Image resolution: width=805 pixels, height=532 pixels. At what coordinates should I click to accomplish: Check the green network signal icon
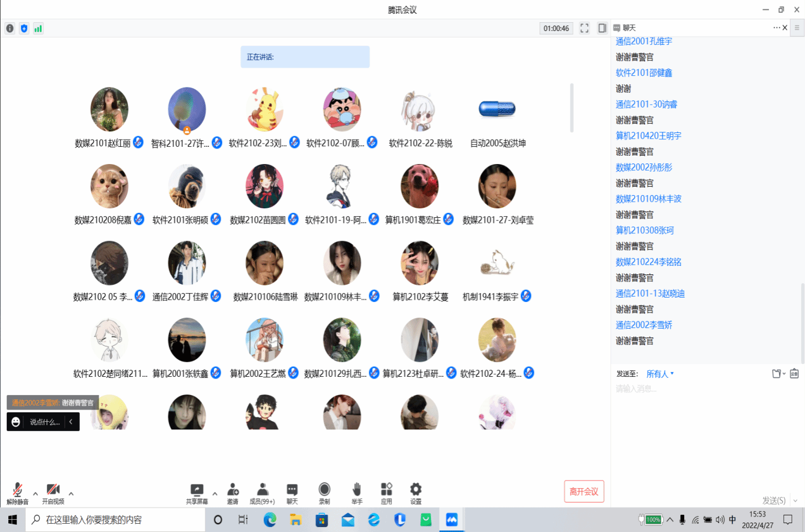pos(38,28)
